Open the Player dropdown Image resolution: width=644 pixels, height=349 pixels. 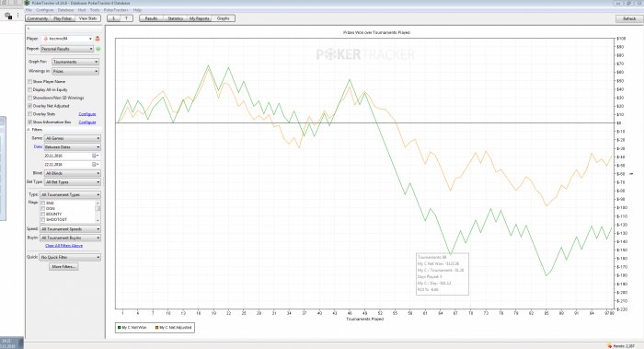(67, 39)
